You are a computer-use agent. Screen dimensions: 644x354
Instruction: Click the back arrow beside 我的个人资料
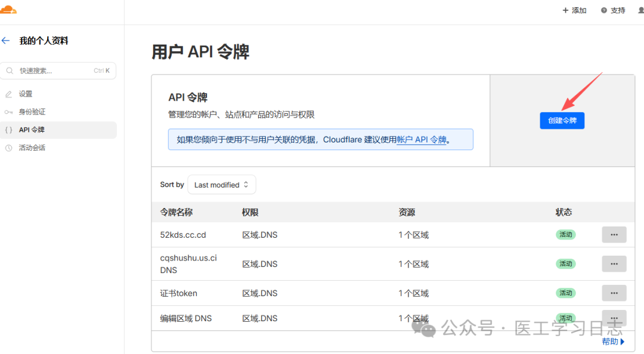tap(6, 41)
